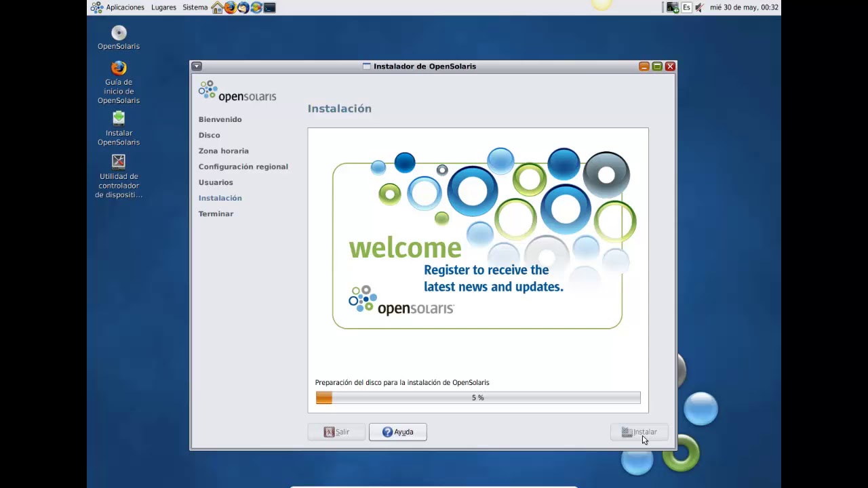The height and width of the screenshot is (488, 868).
Task: Maximize the Instalador de OpenSolaris window
Action: click(657, 66)
